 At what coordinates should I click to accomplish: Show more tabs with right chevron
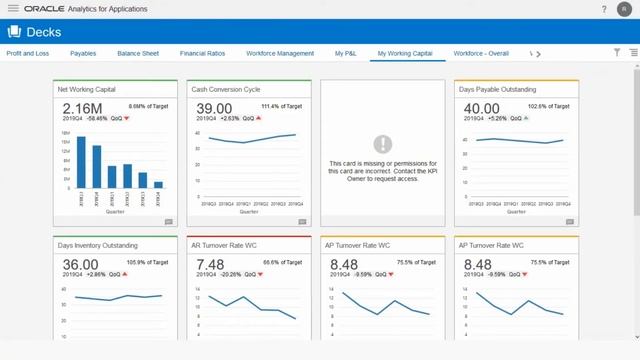click(x=538, y=54)
